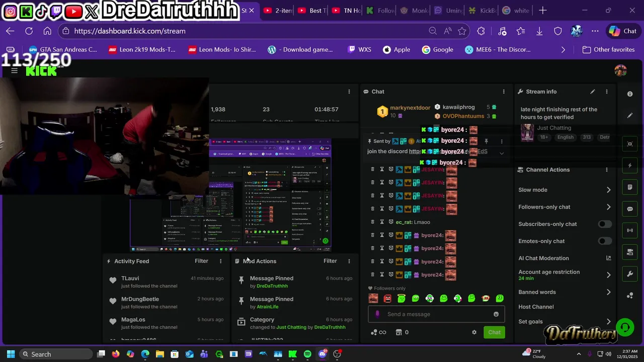This screenshot has height=362, width=644.
Task: Click the Send a message field
Action: coord(437,314)
